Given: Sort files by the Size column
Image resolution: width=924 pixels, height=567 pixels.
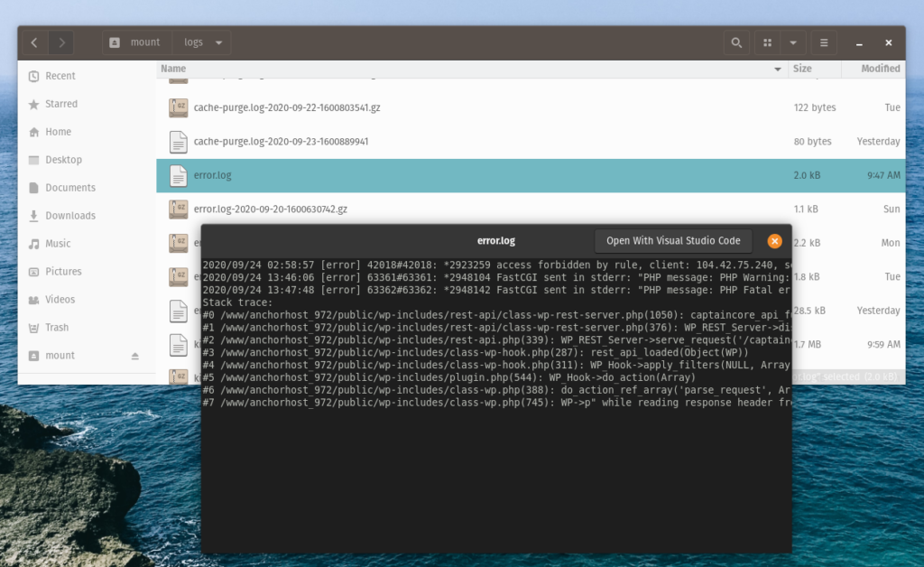Looking at the screenshot, I should pyautogui.click(x=815, y=69).
